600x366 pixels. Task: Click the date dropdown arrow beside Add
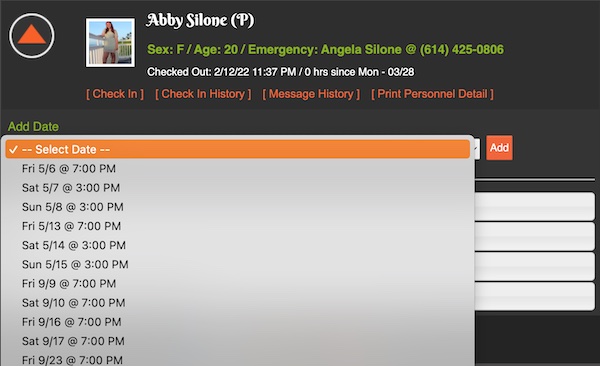coord(477,149)
